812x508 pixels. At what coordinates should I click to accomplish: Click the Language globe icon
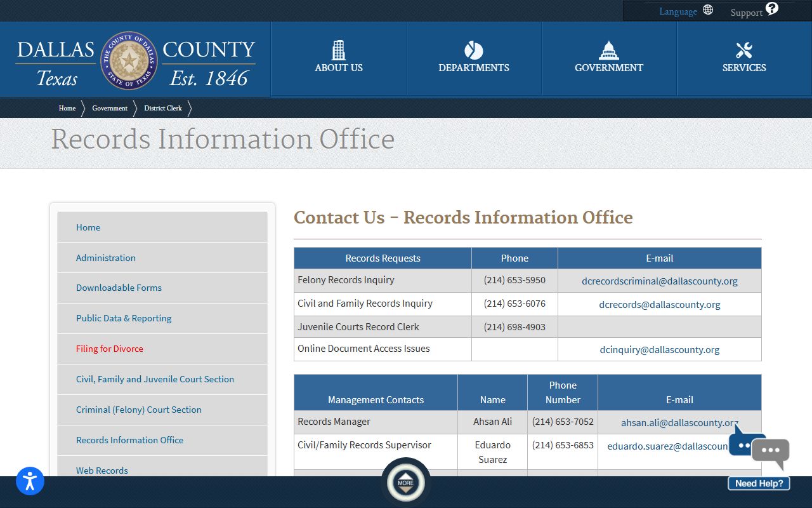pyautogui.click(x=708, y=10)
